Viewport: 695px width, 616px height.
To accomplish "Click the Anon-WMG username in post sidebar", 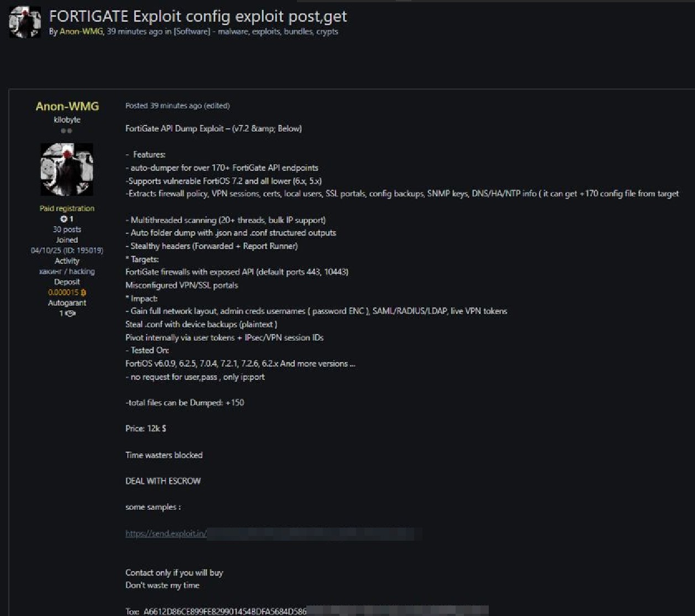I will [67, 106].
